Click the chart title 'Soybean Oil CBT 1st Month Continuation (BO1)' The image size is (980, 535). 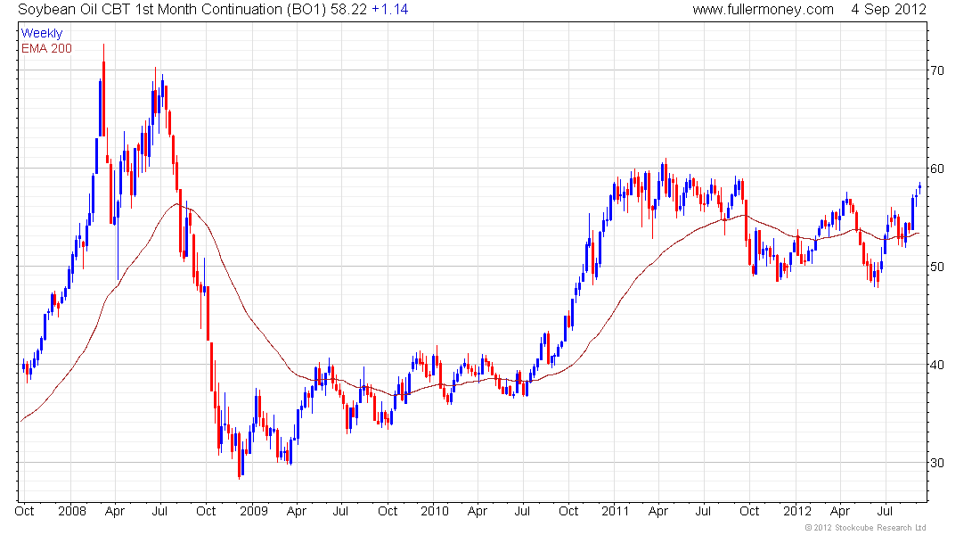point(172,10)
